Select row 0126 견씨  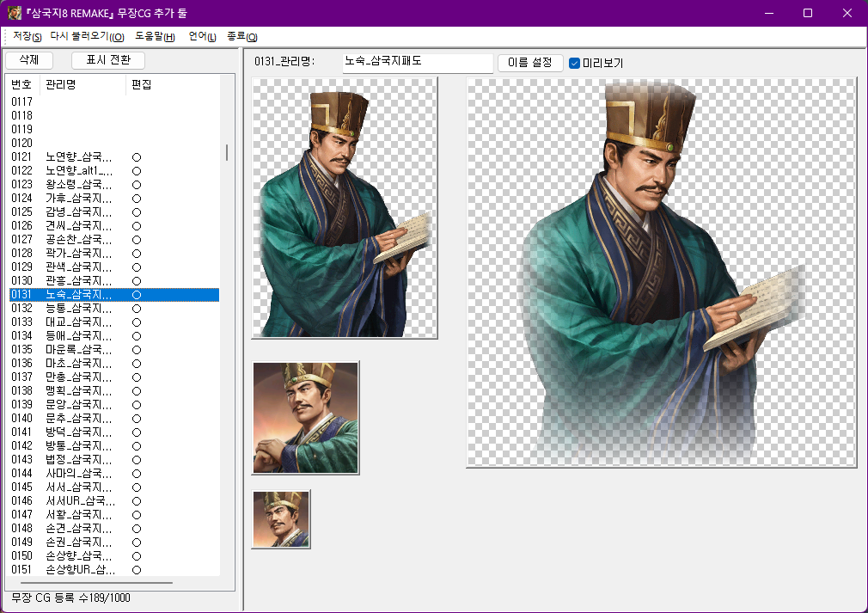click(x=114, y=225)
